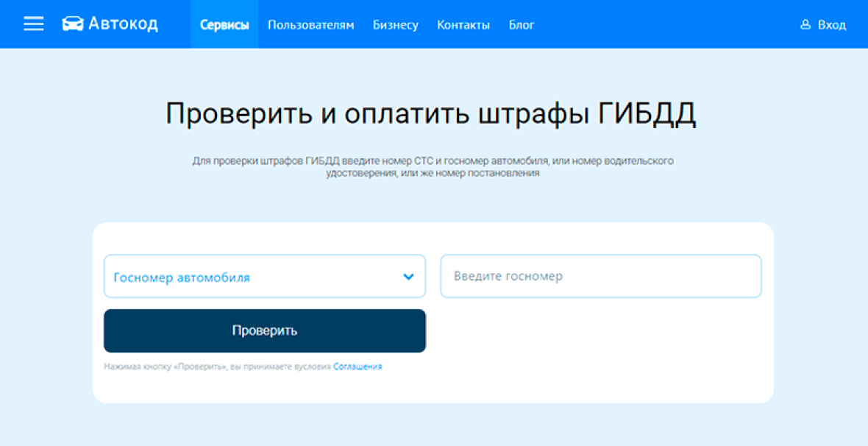The height and width of the screenshot is (446, 868).
Task: Click the car logo icon
Action: (72, 24)
